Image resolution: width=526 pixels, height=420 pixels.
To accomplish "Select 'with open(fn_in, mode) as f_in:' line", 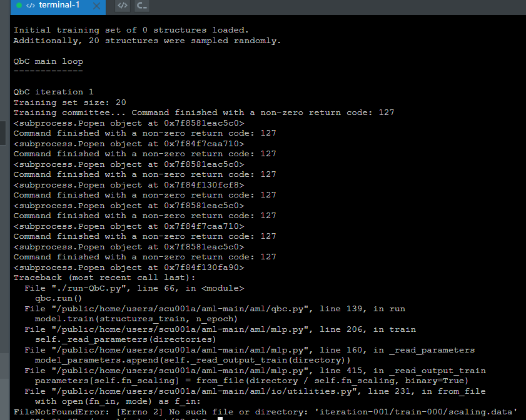I will click(x=118, y=401).
